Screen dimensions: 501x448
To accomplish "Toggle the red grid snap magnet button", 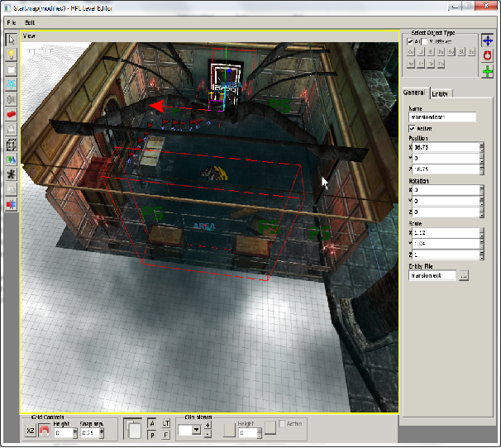I will tap(44, 431).
